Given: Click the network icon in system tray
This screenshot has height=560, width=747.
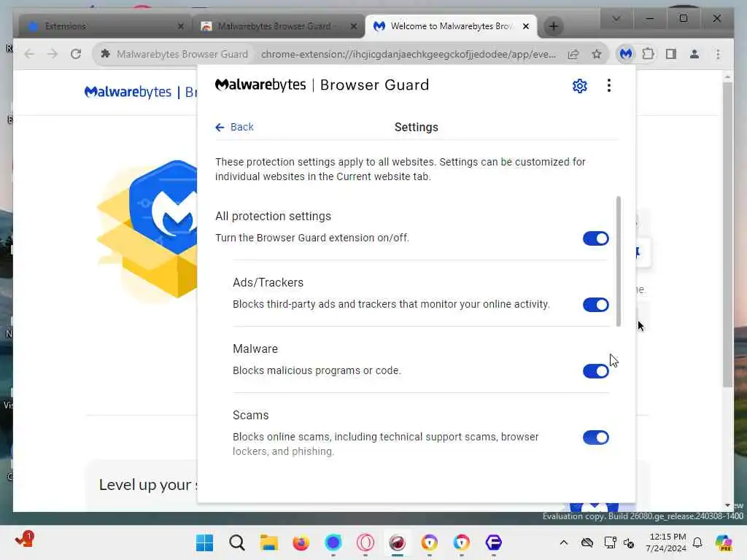Looking at the screenshot, I should [x=610, y=542].
